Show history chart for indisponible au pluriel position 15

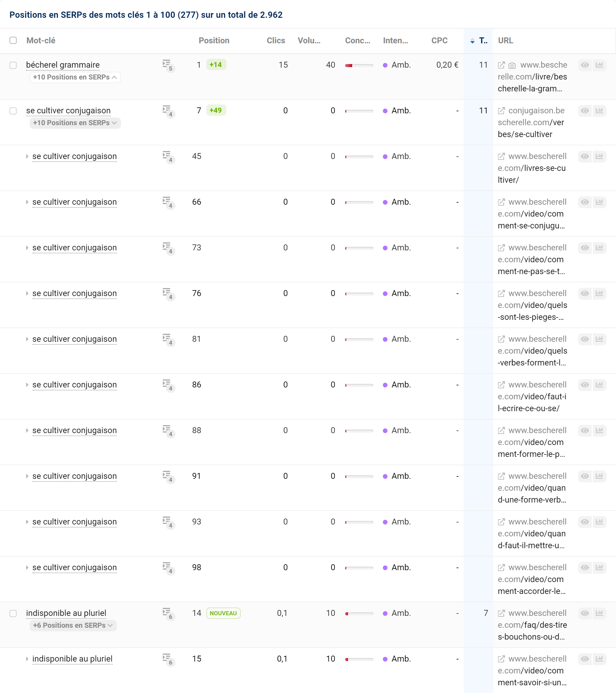click(599, 659)
